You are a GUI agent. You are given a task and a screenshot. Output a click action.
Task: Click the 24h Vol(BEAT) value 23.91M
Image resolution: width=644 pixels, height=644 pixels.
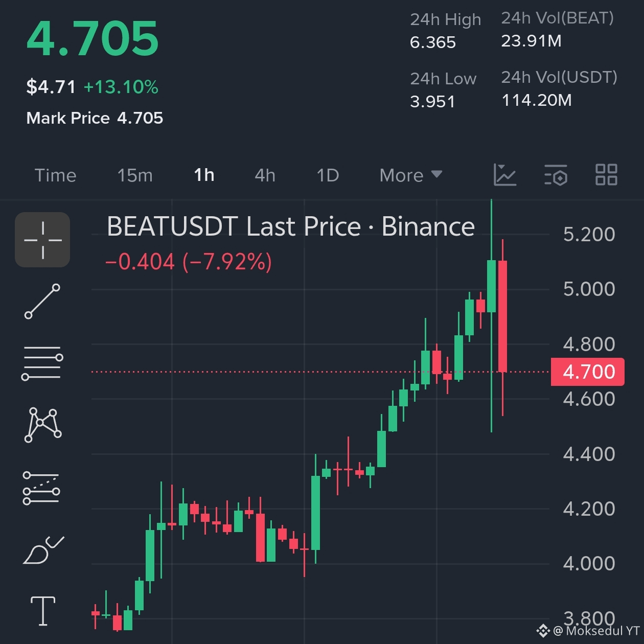[x=532, y=41]
